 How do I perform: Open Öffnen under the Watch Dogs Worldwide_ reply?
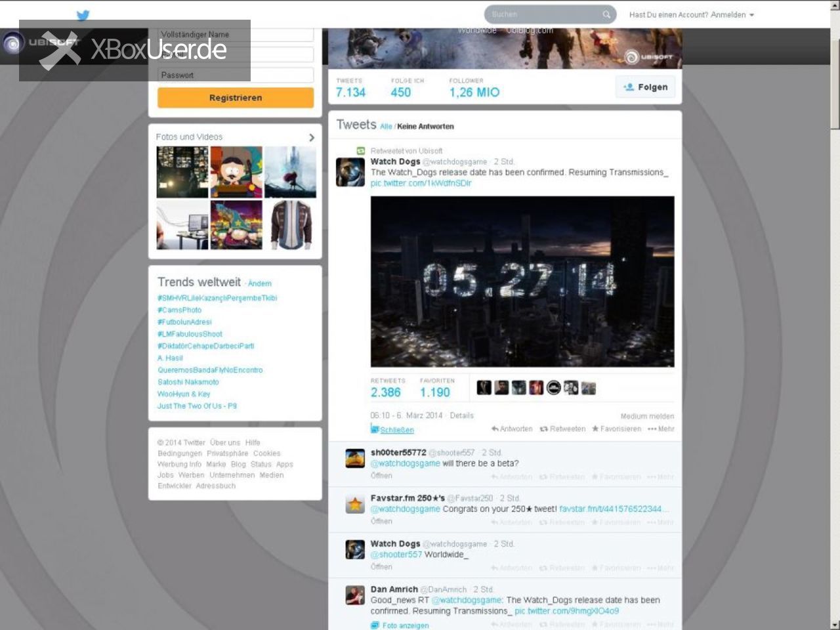(381, 566)
